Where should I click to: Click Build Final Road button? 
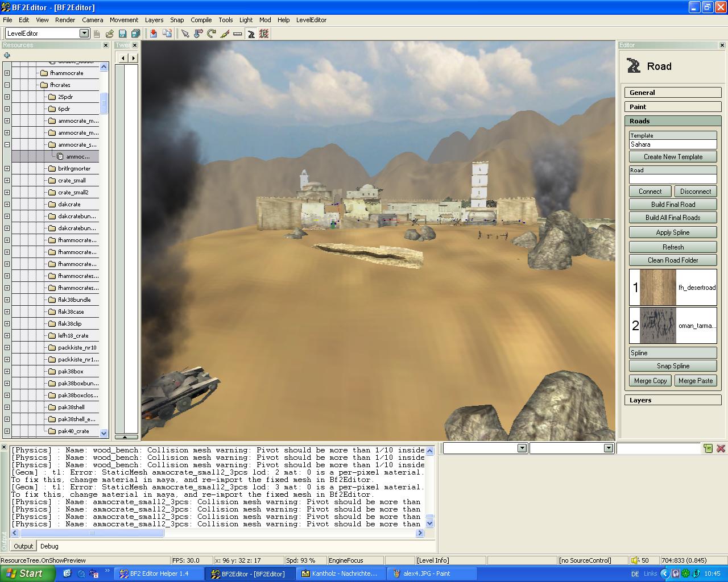[x=673, y=205]
